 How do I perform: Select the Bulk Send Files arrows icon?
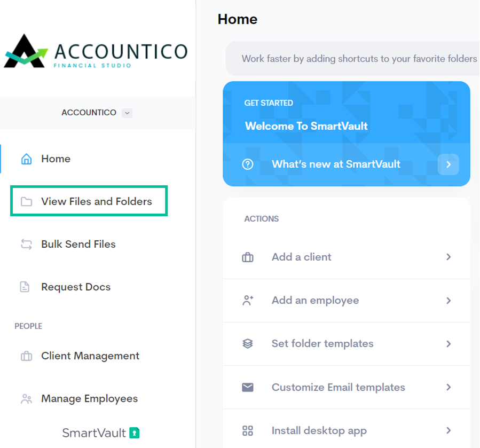[25, 244]
